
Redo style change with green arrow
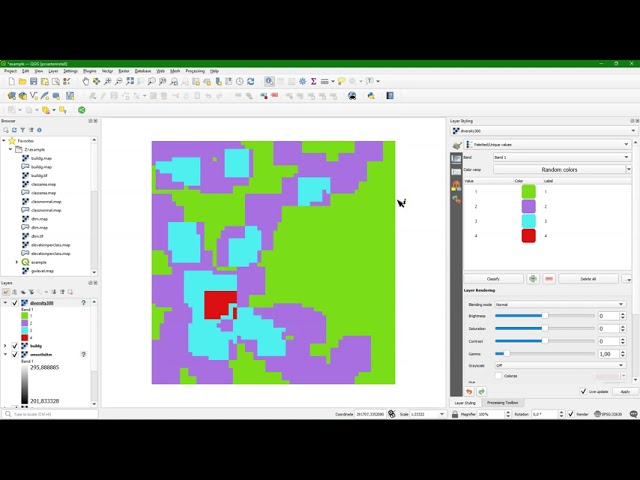[x=481, y=391]
